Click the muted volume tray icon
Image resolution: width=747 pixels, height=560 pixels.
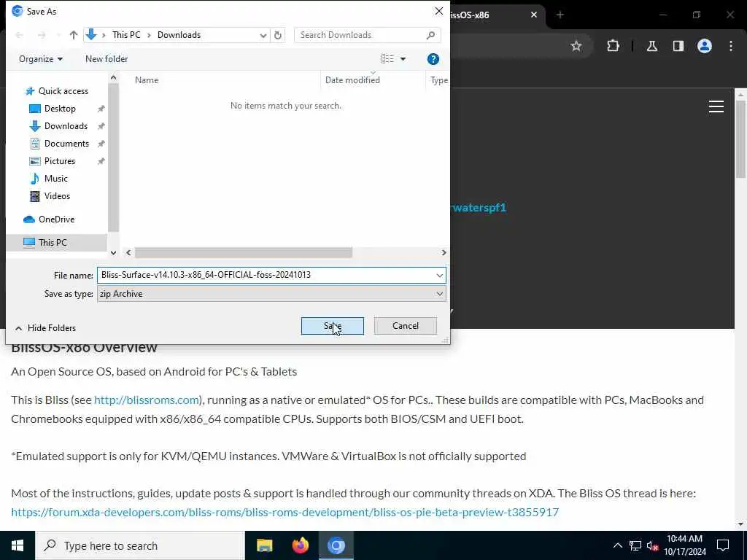tap(653, 546)
